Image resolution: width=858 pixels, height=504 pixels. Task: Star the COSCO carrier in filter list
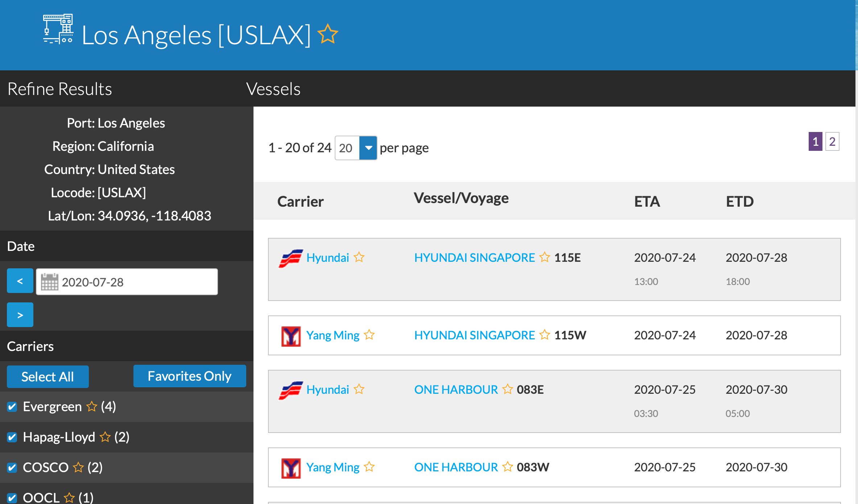point(78,467)
